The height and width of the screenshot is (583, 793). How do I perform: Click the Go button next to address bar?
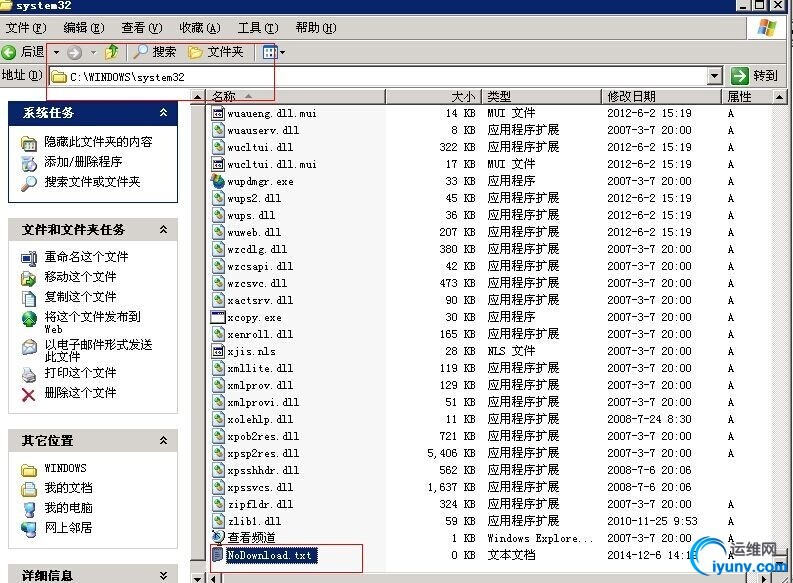754,76
